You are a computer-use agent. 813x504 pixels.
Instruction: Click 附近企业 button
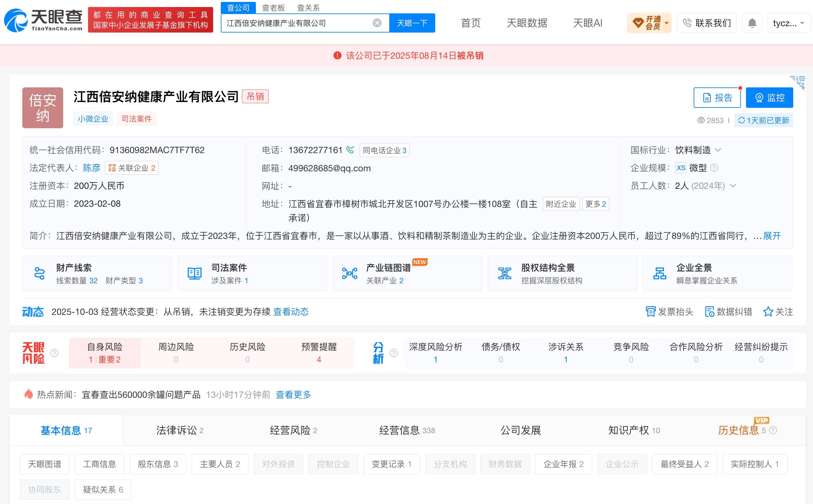(x=561, y=204)
